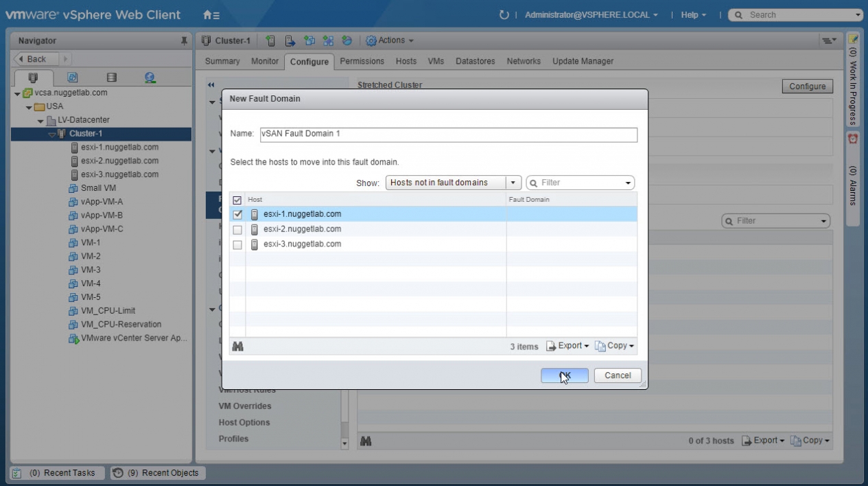Open the VMs and Templates navigator view
The width and height of the screenshot is (868, 486).
(x=72, y=78)
